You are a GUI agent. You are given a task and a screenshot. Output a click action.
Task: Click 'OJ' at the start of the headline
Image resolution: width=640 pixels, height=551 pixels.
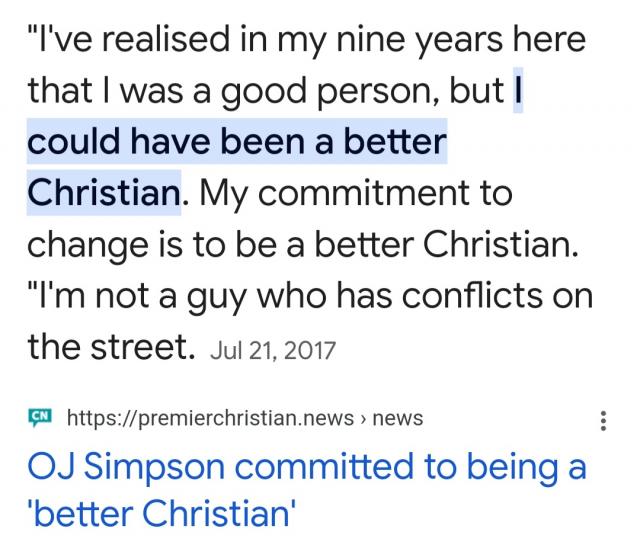point(52,467)
